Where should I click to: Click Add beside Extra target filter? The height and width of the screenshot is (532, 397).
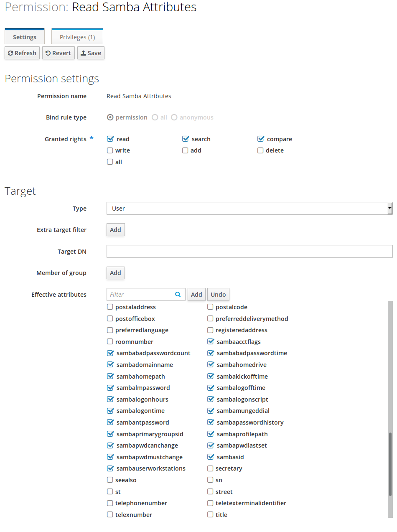pos(115,229)
